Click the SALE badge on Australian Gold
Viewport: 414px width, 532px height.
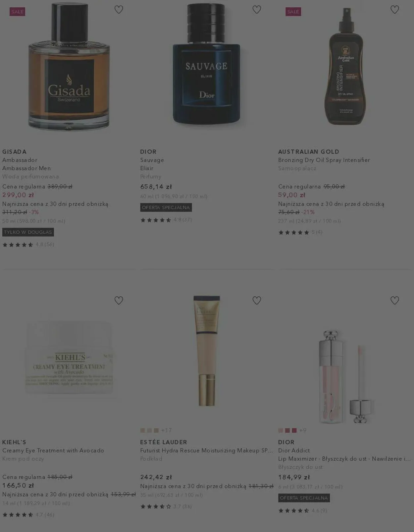[293, 12]
